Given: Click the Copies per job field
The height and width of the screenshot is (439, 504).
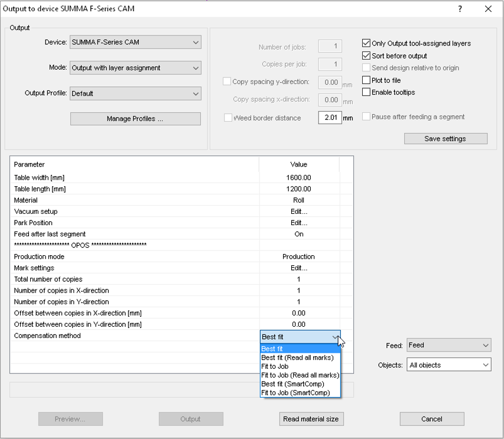Looking at the screenshot, I should point(330,64).
